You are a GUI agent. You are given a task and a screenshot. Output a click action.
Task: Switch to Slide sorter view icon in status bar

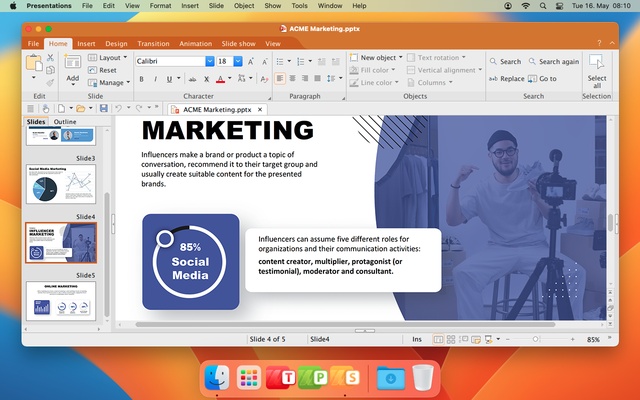[451, 339]
